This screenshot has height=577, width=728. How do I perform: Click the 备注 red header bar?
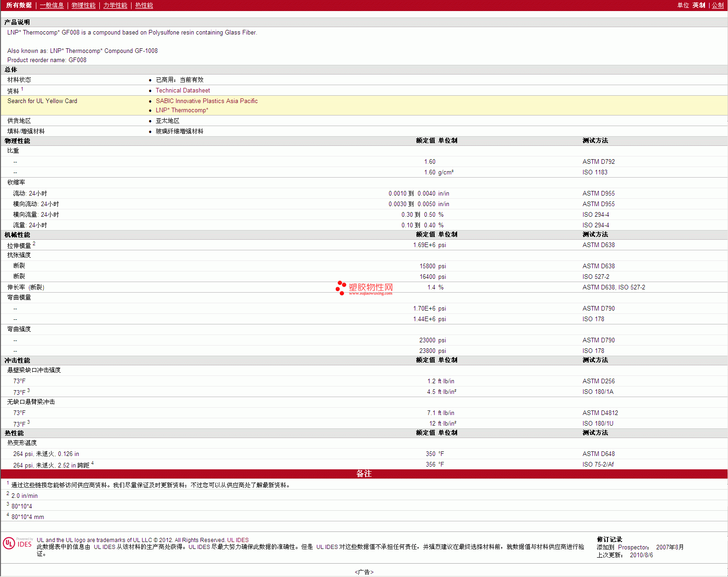tap(364, 474)
